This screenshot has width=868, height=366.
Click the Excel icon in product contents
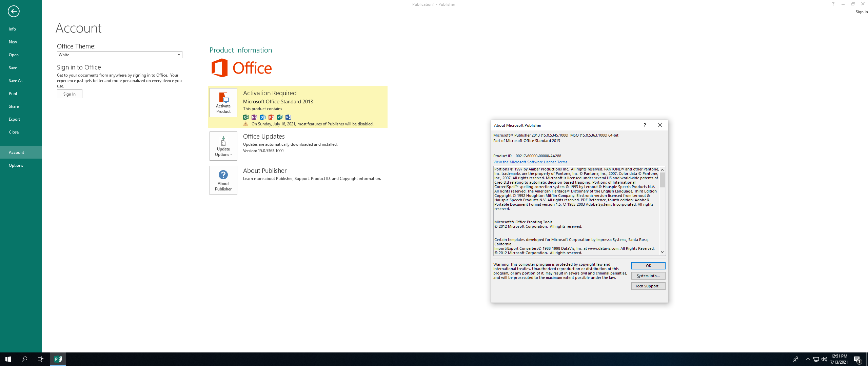click(x=246, y=117)
